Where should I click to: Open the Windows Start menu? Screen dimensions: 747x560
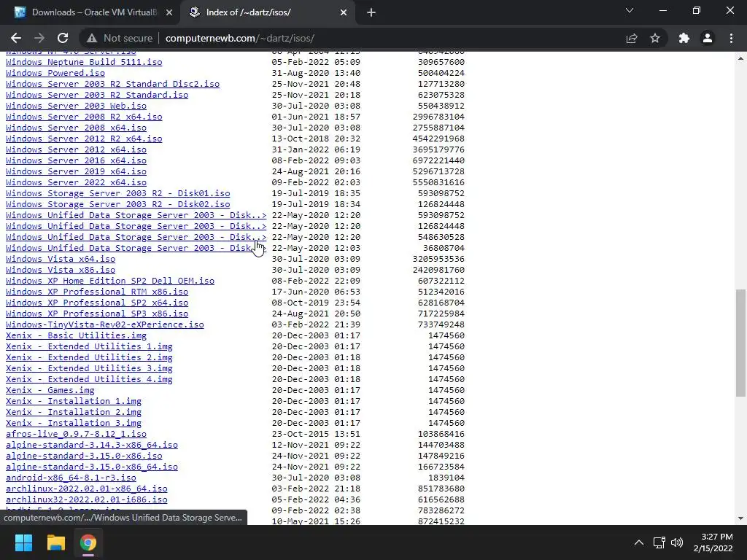pos(23,542)
